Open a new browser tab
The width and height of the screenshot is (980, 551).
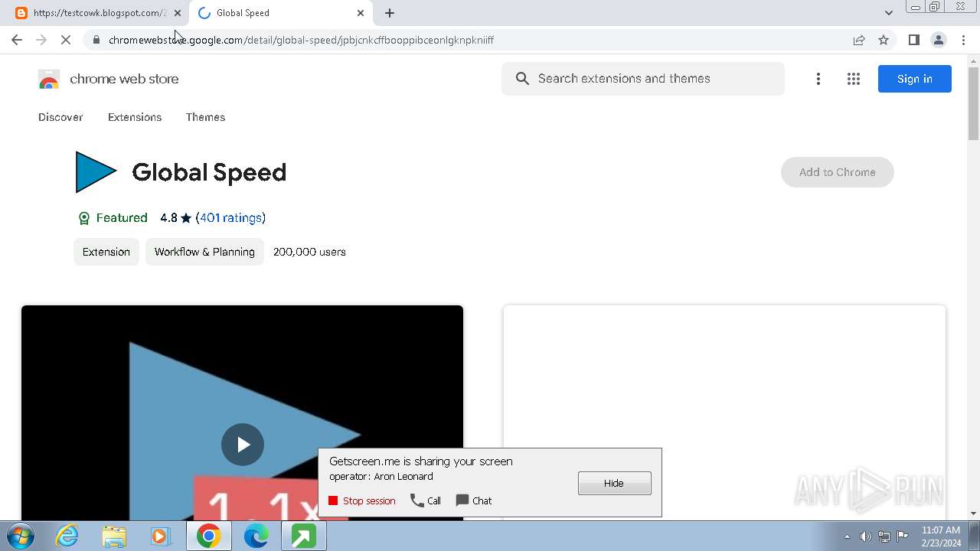tap(390, 13)
